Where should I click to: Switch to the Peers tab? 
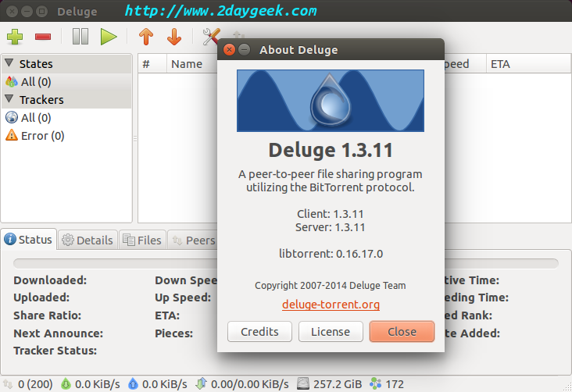coord(193,240)
